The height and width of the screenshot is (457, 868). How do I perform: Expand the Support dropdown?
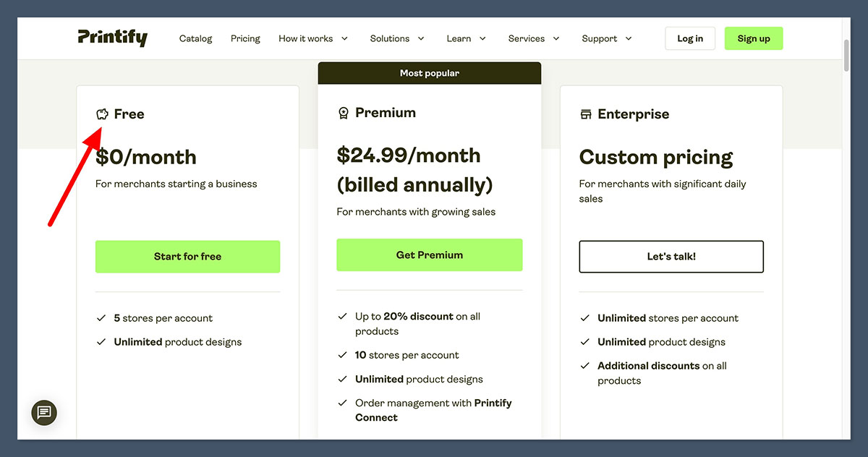(606, 38)
